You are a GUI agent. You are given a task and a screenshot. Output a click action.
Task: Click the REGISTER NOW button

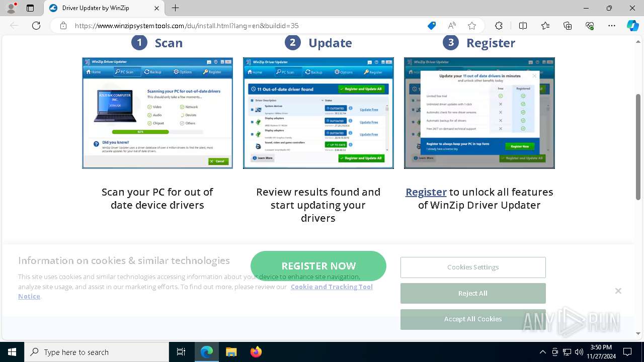(x=318, y=266)
